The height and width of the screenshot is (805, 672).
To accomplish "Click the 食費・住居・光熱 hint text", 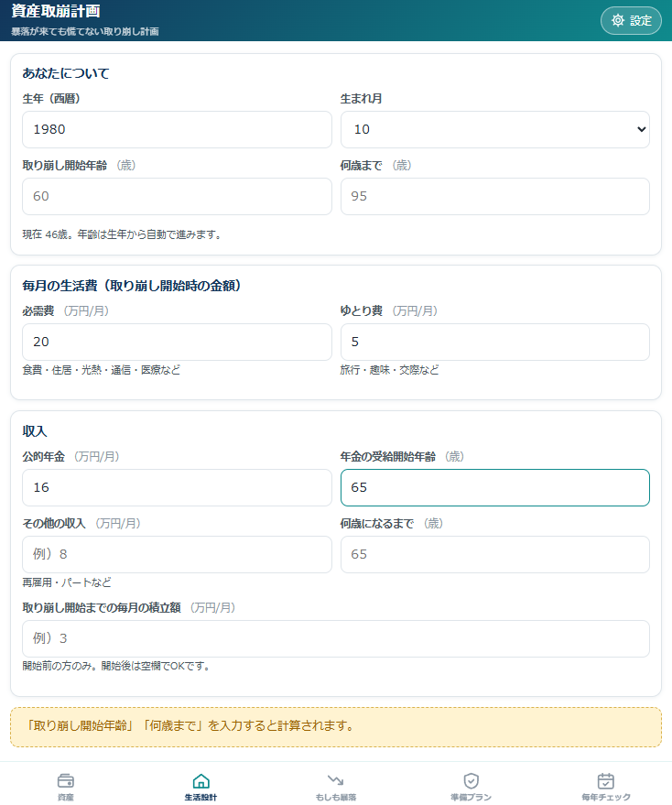I will coord(101,370).
